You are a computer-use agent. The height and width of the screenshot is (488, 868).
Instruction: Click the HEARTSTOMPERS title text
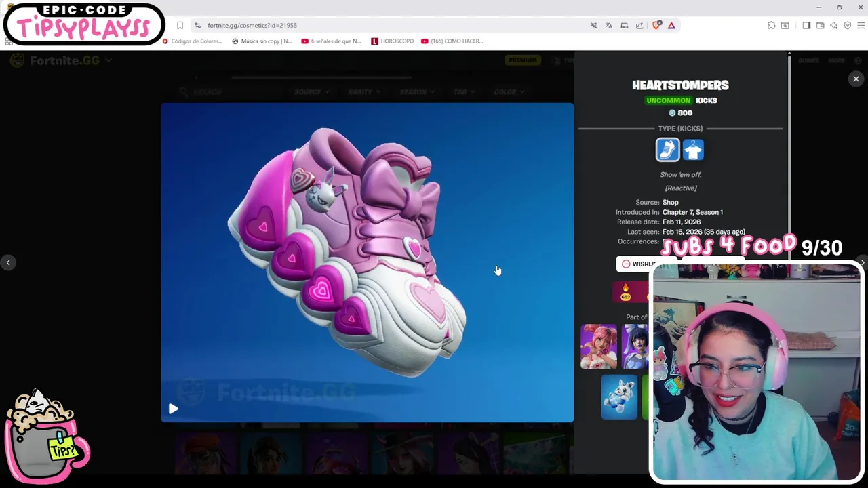point(680,85)
